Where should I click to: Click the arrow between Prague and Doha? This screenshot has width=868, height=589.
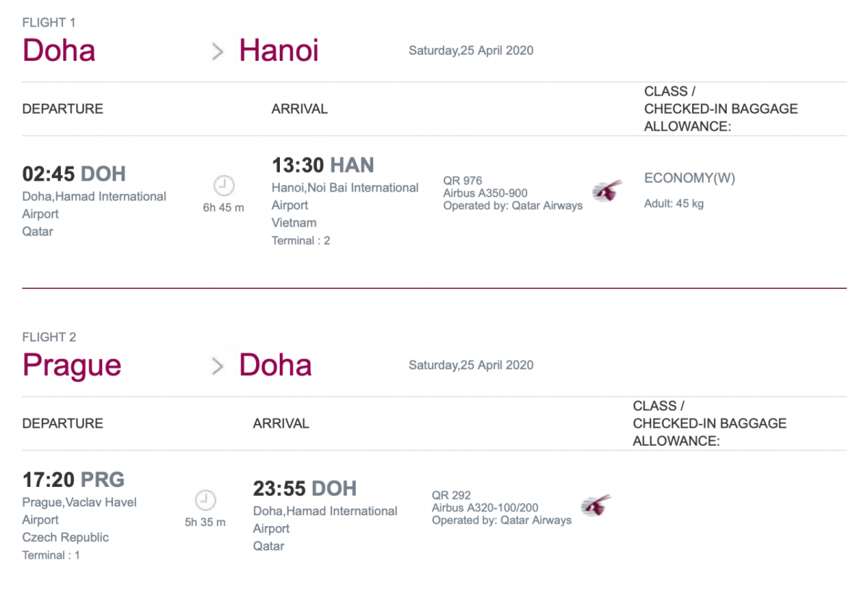click(217, 366)
